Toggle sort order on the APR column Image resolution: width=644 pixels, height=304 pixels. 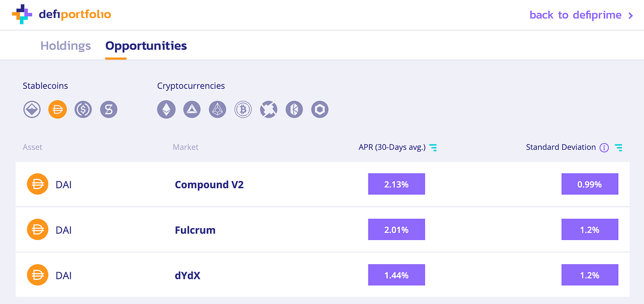coord(433,148)
